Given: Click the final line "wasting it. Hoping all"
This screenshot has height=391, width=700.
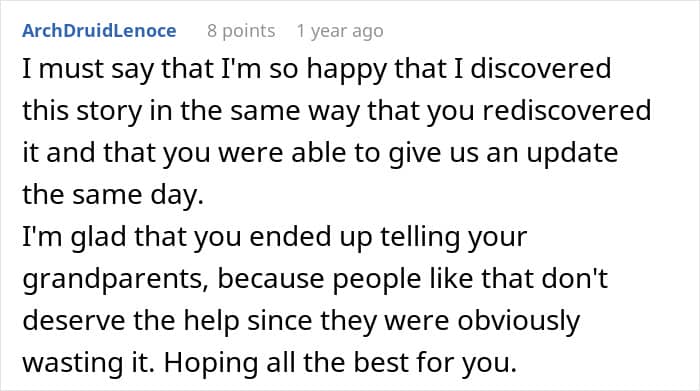Looking at the screenshot, I should point(270,363).
